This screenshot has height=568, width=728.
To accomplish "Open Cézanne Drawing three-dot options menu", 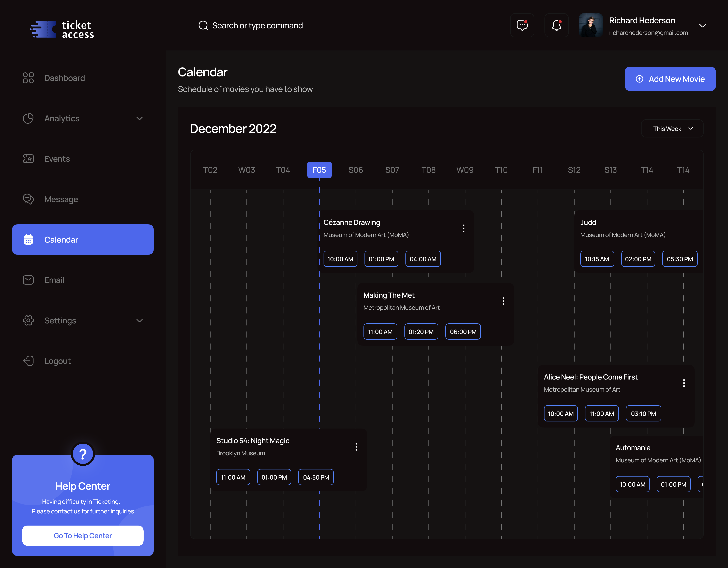I will coord(464,228).
